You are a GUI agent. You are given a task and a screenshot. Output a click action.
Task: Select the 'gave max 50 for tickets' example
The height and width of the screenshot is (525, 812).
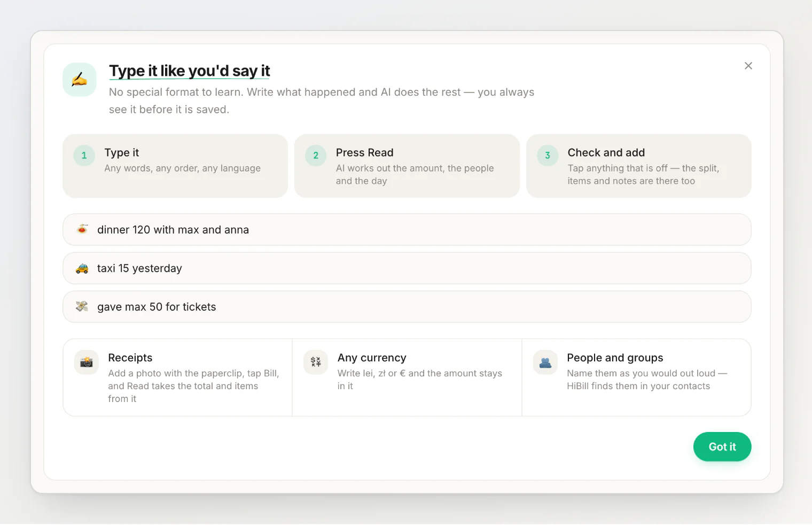coord(407,307)
